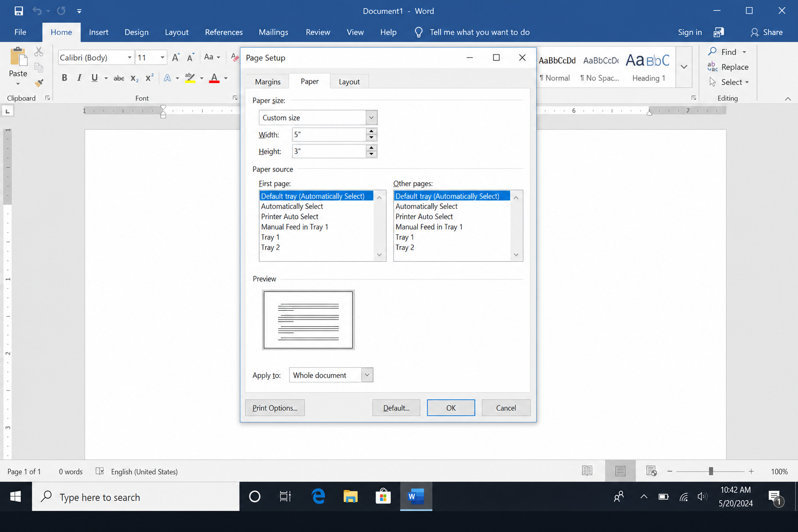
Task: Open the font color dropdown arrow
Action: [225, 78]
